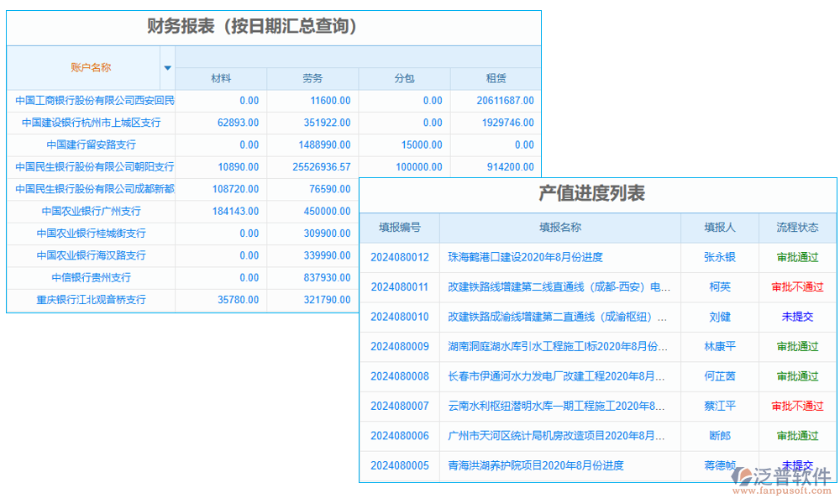This screenshot has height=504, width=840.
Task: Click 审批通过 status for 断郎's report
Action: 796,436
